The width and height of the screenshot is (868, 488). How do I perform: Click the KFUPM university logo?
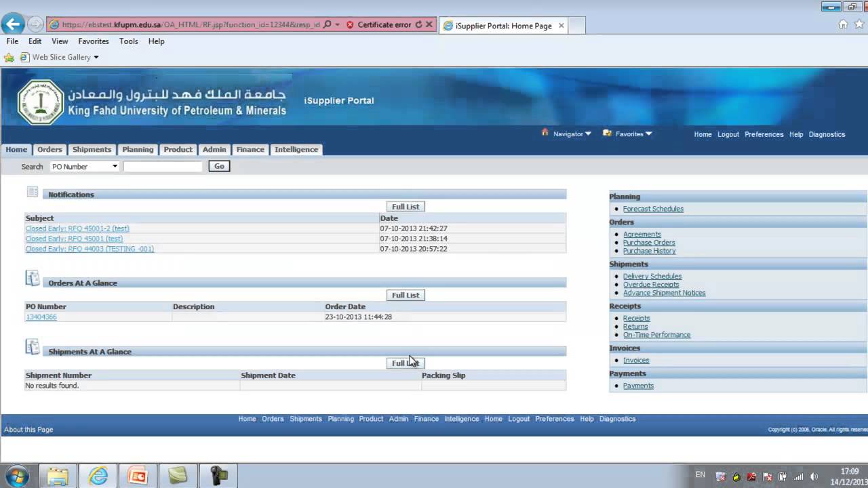click(41, 102)
